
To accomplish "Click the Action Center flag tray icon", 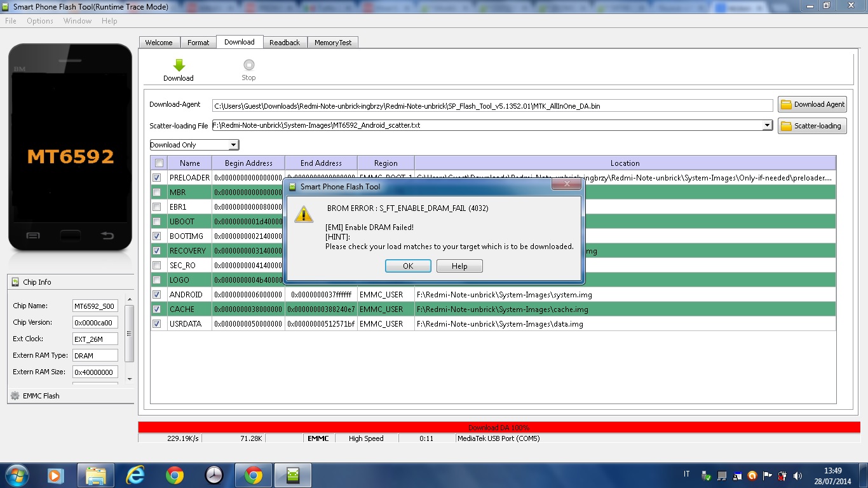I will click(768, 475).
